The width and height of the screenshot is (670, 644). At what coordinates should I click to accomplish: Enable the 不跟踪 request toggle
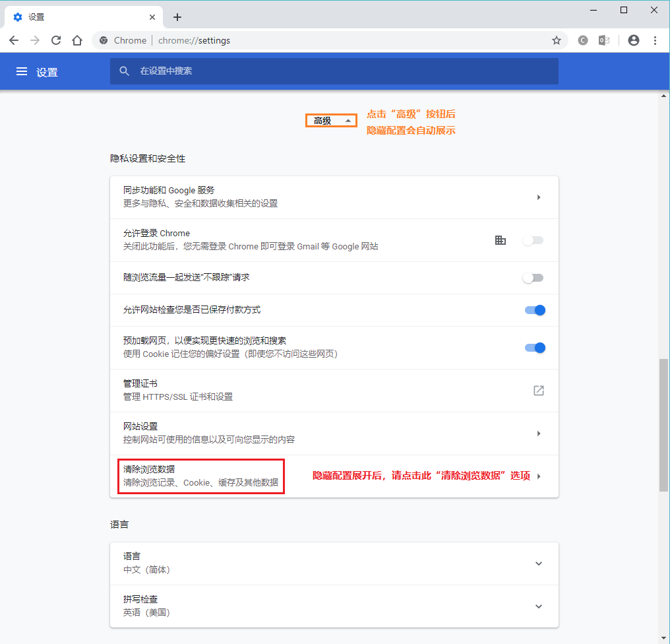click(x=533, y=278)
